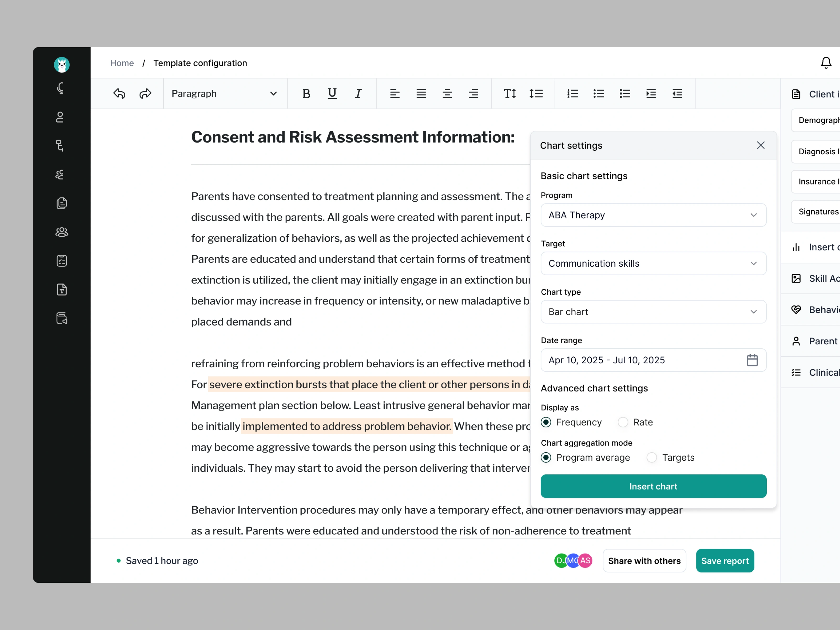Open the Program dropdown showing ABA Therapy
The height and width of the screenshot is (630, 840).
click(x=653, y=215)
